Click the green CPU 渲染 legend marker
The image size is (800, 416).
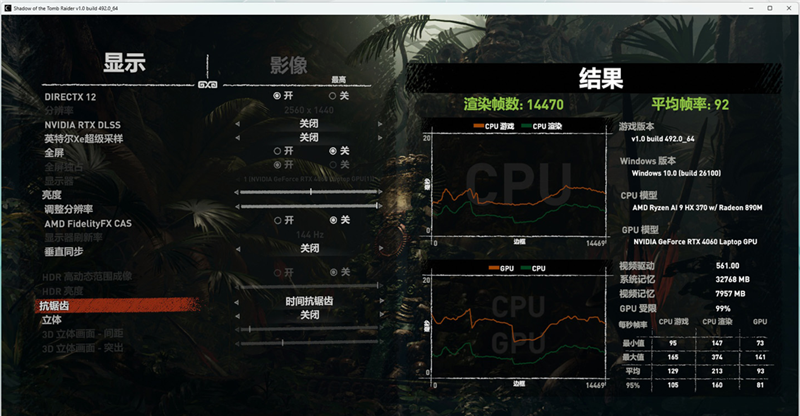[527, 126]
